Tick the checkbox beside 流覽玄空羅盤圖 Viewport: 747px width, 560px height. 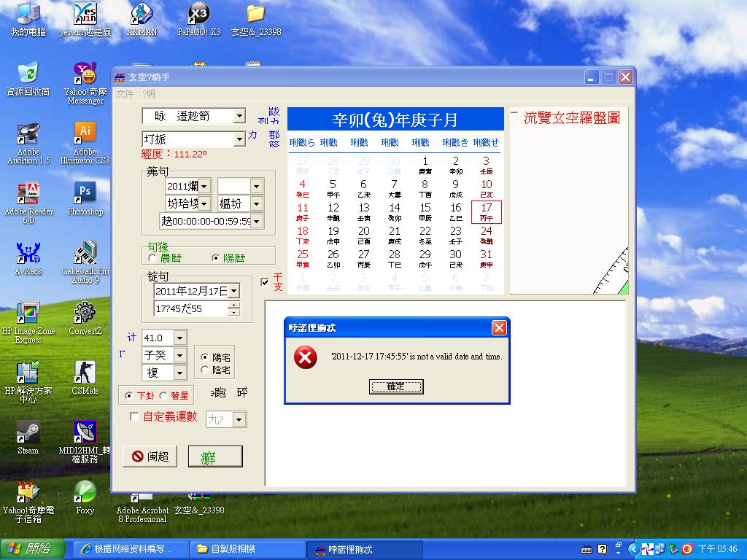point(514,116)
